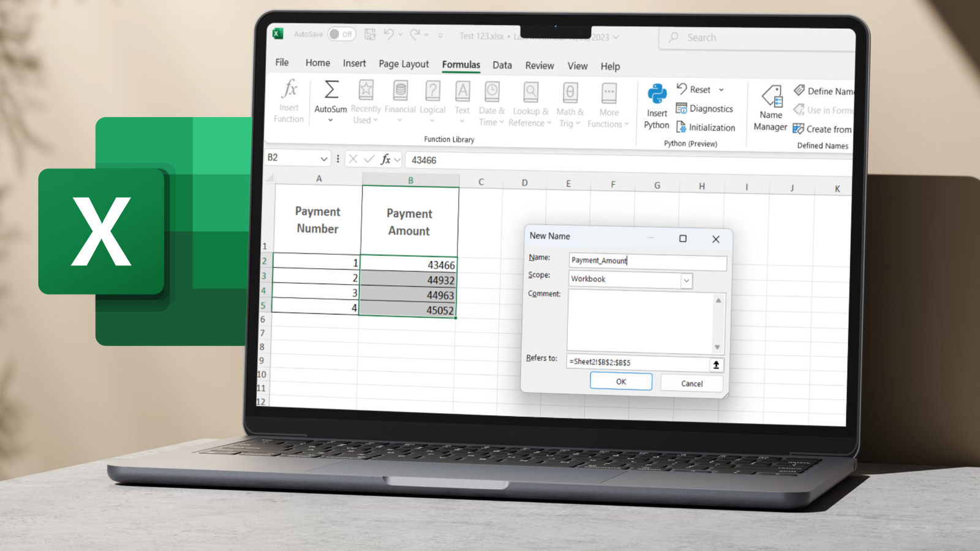Open the Name Manager
This screenshot has height=551, width=980.
pyautogui.click(x=771, y=109)
